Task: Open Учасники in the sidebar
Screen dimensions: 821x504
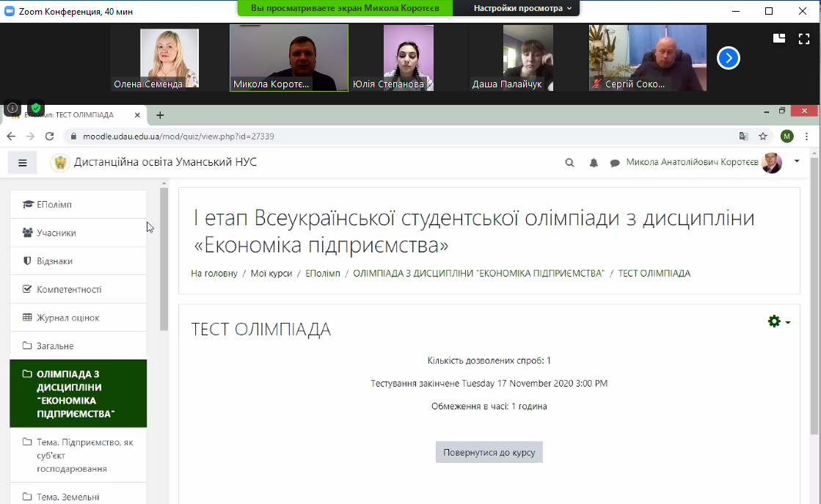Action: point(78,233)
